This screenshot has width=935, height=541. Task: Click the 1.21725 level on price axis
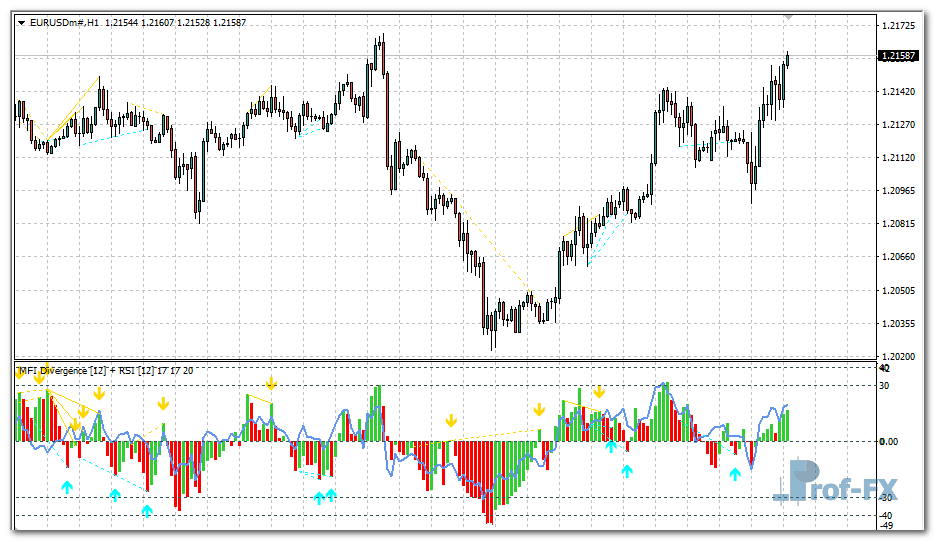click(x=897, y=25)
